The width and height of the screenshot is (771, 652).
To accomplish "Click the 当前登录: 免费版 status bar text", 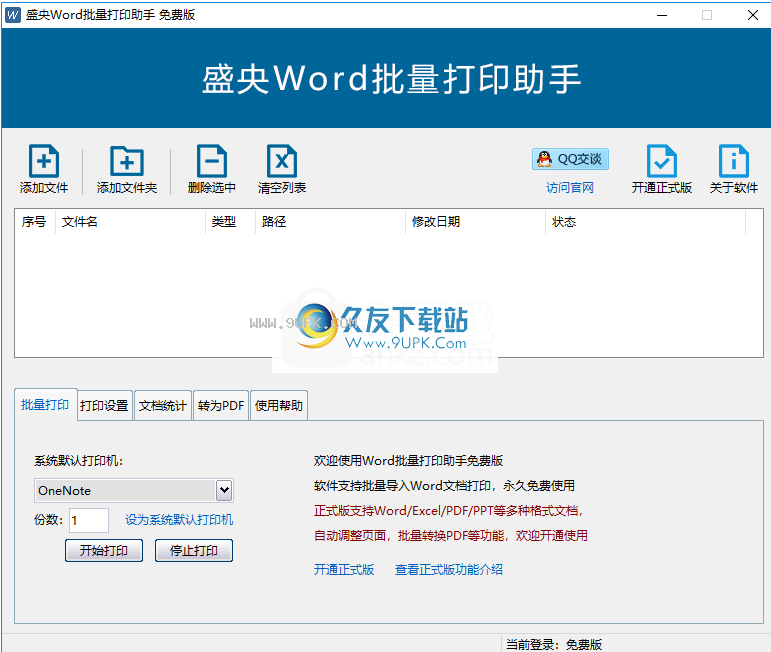I will (554, 644).
